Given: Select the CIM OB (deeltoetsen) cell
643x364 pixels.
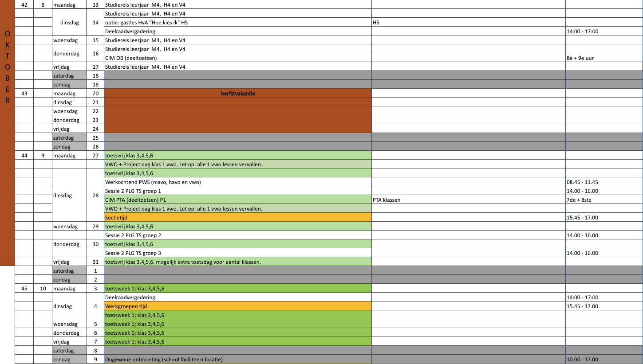Looking at the screenshot, I should pos(238,58).
